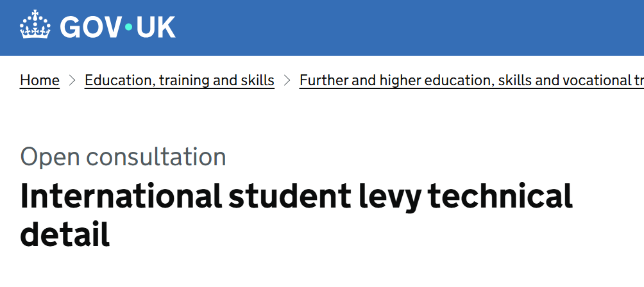Click the letters "UK" in the header logo
The width and height of the screenshot is (644, 287).
pyautogui.click(x=154, y=27)
